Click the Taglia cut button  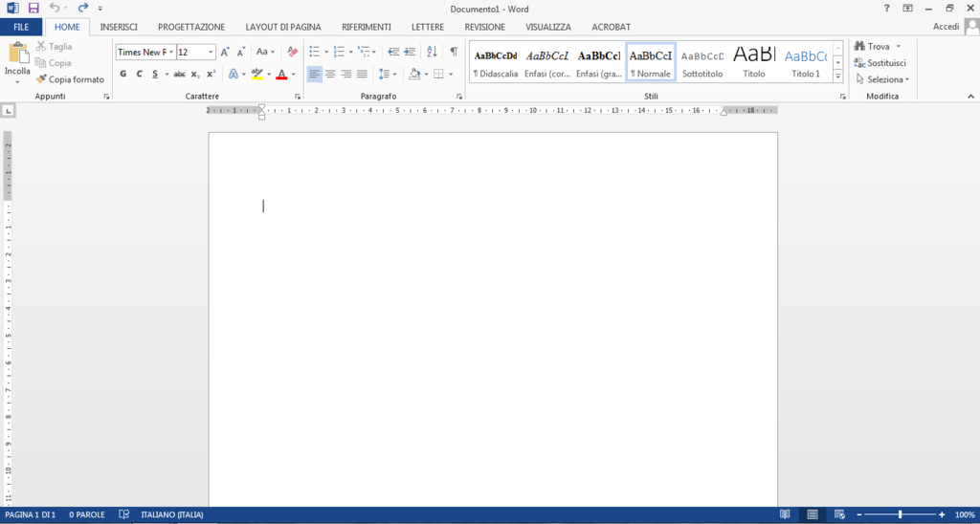coord(54,46)
